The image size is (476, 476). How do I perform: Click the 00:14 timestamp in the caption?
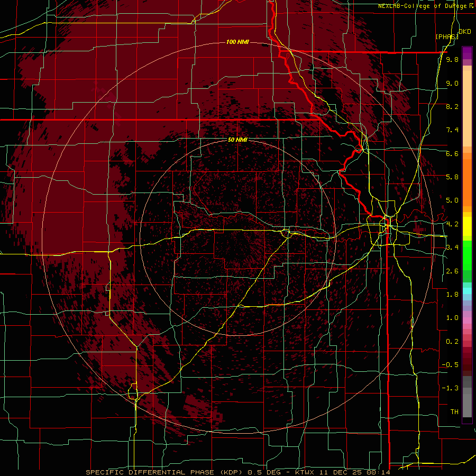point(378,472)
